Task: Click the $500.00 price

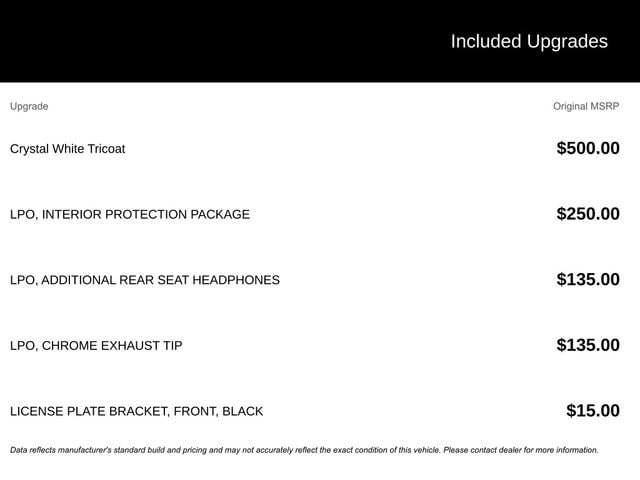Action: [588, 149]
